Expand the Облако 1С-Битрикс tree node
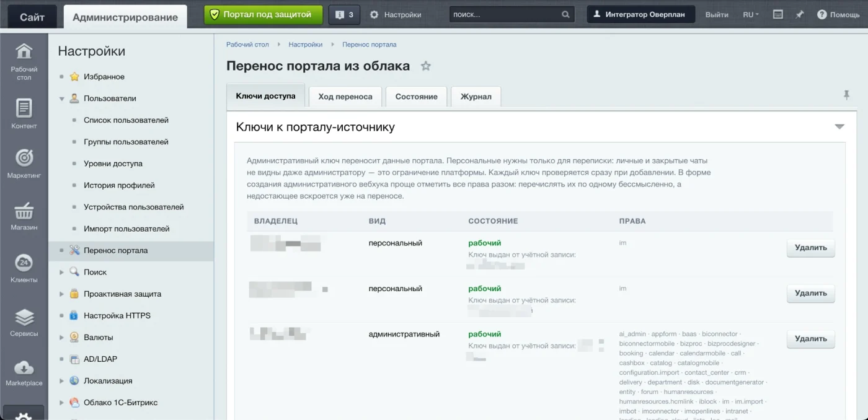 [61, 402]
